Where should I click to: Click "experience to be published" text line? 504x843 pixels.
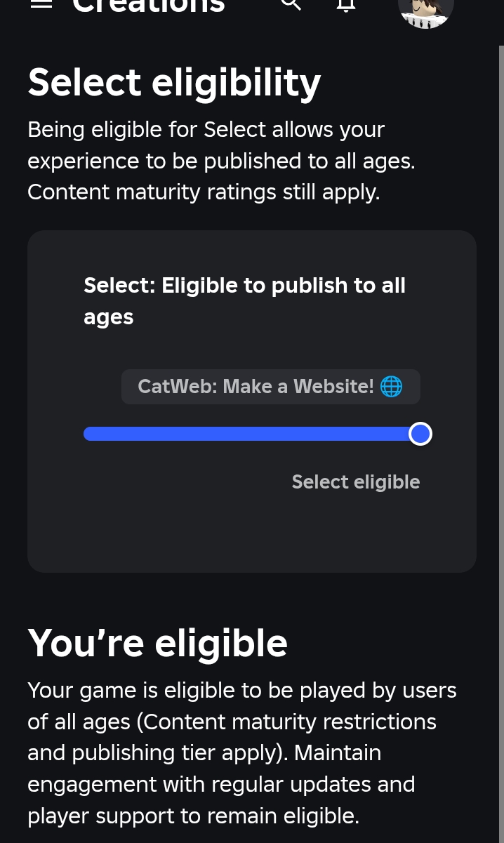coord(221,161)
